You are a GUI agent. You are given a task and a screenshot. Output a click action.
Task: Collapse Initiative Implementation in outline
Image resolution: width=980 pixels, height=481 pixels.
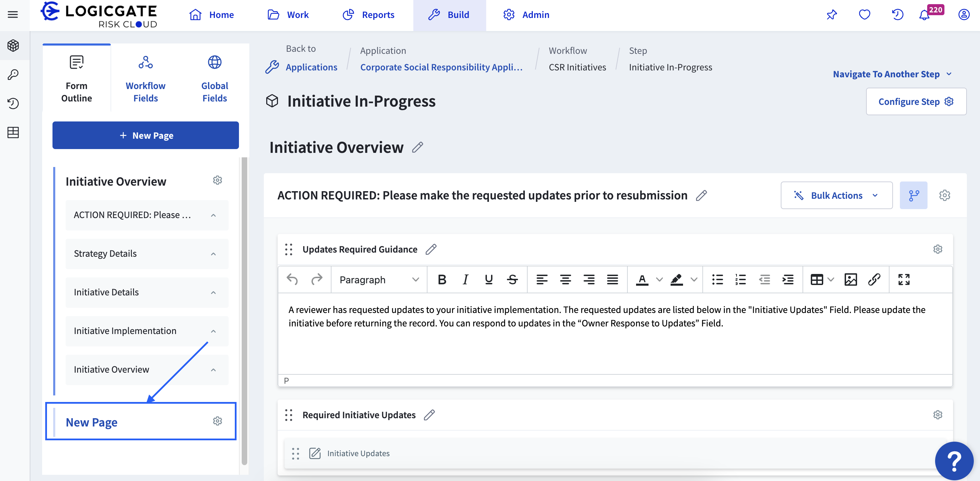(213, 331)
